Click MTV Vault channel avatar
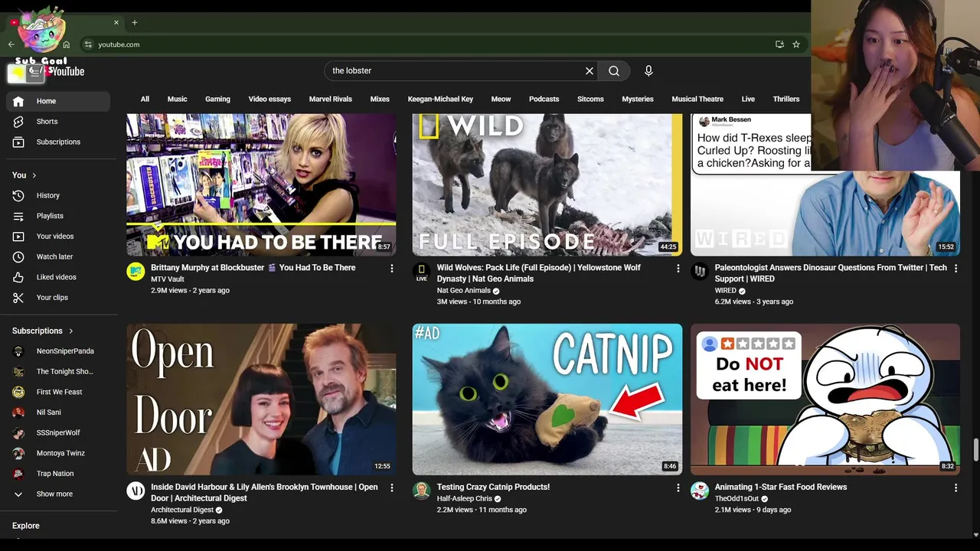The height and width of the screenshot is (551, 980). pos(136,272)
